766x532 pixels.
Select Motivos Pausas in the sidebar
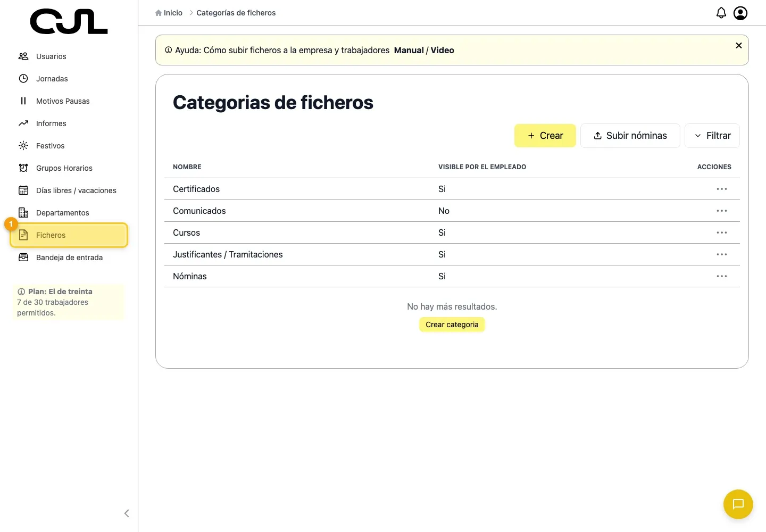pyautogui.click(x=69, y=101)
